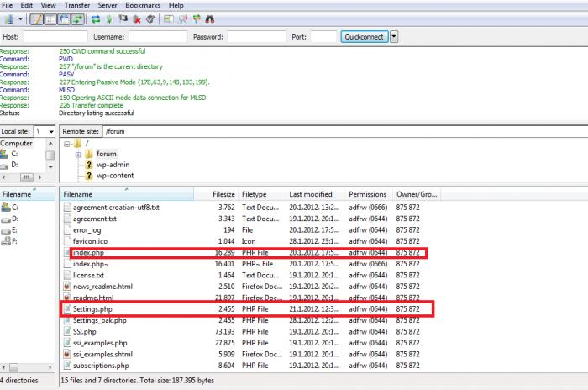Click the Process Queue green arrow icon
588x390 pixels.
coord(109,19)
